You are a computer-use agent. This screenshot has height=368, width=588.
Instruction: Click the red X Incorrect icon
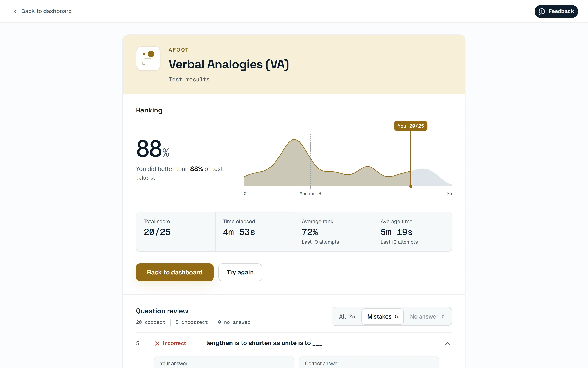click(x=157, y=343)
